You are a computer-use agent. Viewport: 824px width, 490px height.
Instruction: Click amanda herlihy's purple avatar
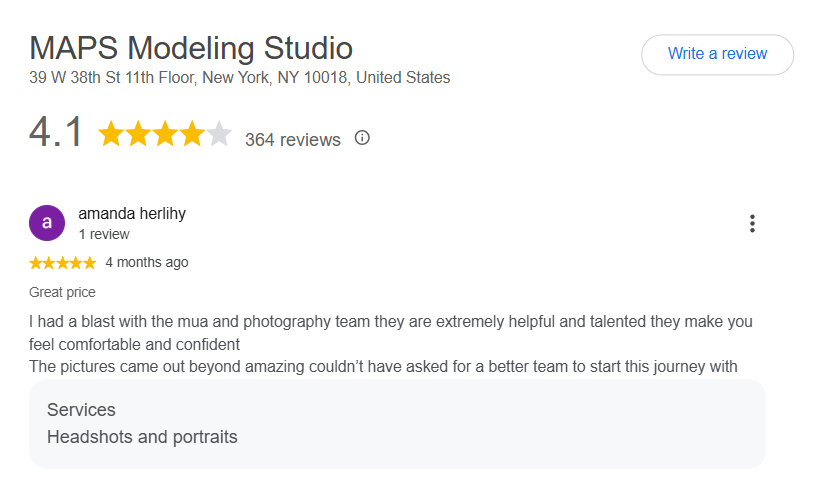point(47,223)
